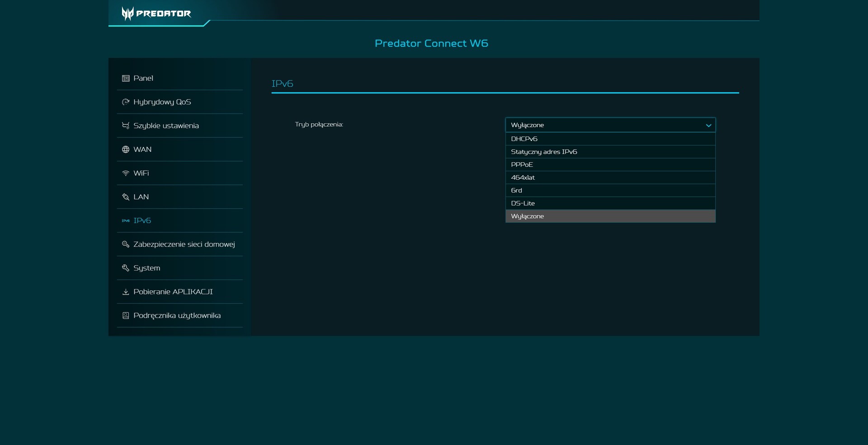Choose PPPoE connection mode

tap(610, 164)
